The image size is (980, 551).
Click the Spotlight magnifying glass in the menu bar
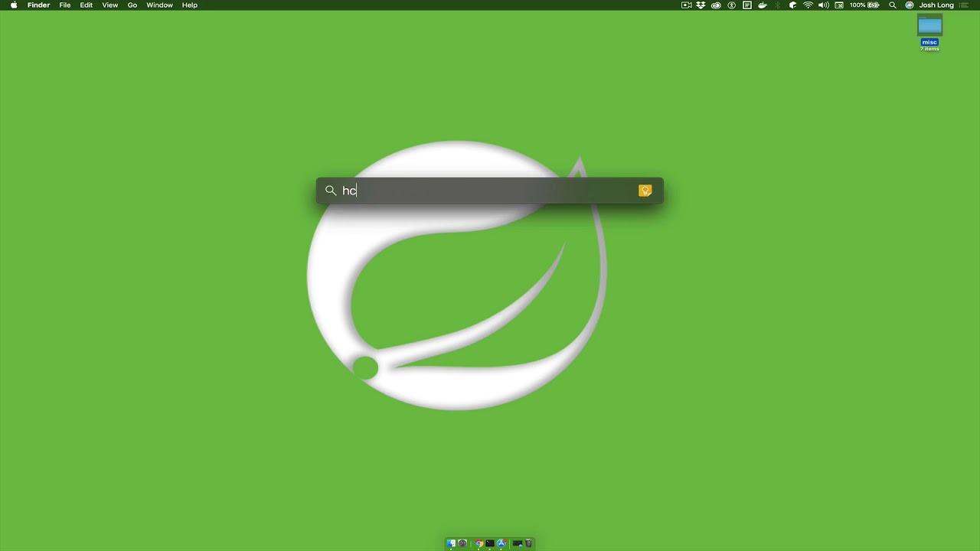click(892, 5)
